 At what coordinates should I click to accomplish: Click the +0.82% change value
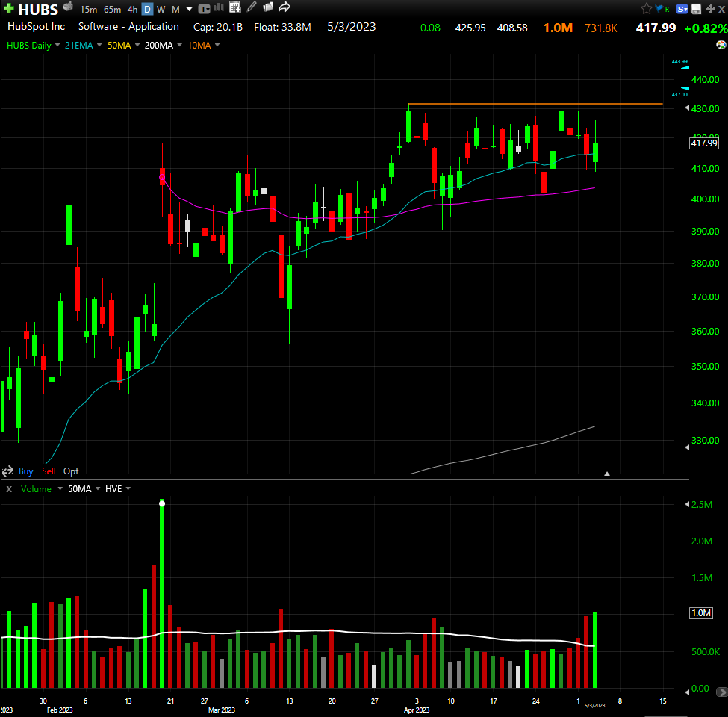point(706,28)
